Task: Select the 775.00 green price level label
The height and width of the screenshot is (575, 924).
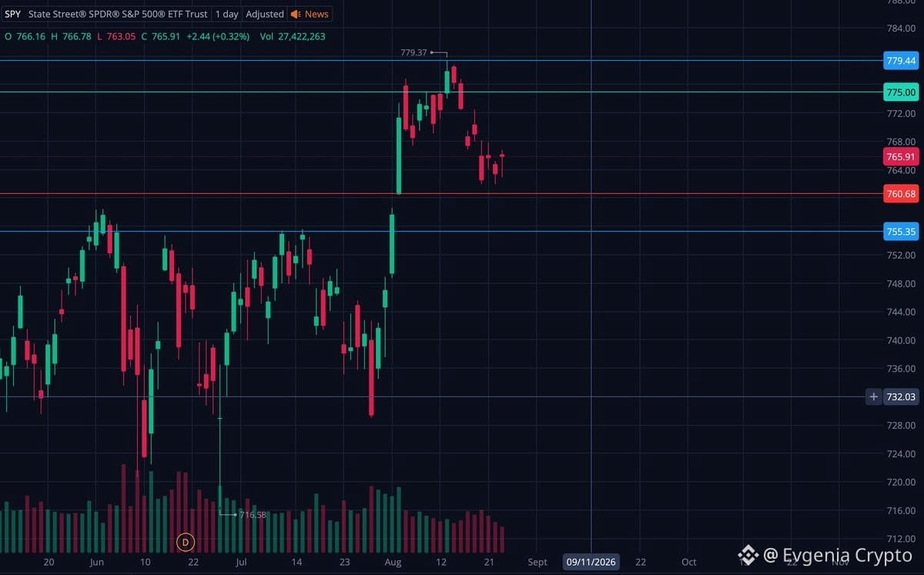Action: click(x=901, y=92)
